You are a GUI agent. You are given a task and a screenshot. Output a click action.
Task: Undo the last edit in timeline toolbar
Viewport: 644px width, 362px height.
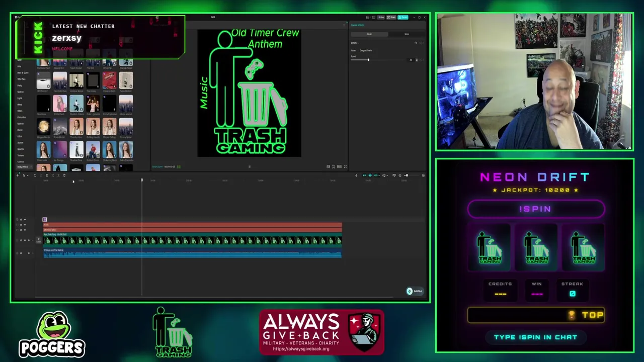coord(35,175)
